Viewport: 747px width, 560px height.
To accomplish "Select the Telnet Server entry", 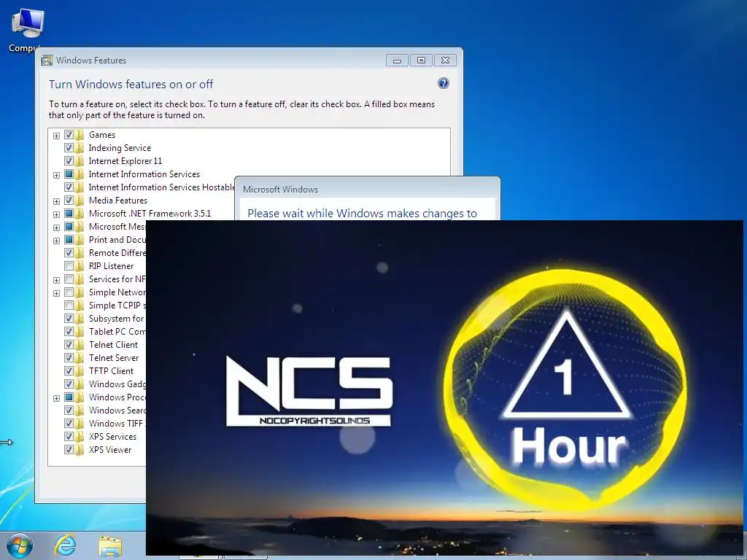I will (x=114, y=357).
